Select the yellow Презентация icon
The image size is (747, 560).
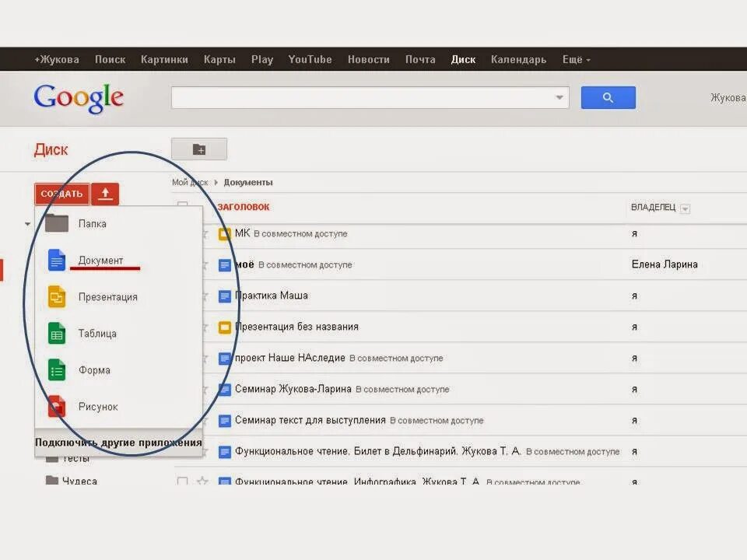point(57,296)
